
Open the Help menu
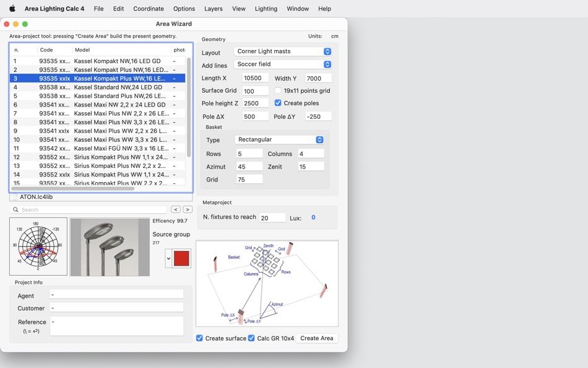325,8
